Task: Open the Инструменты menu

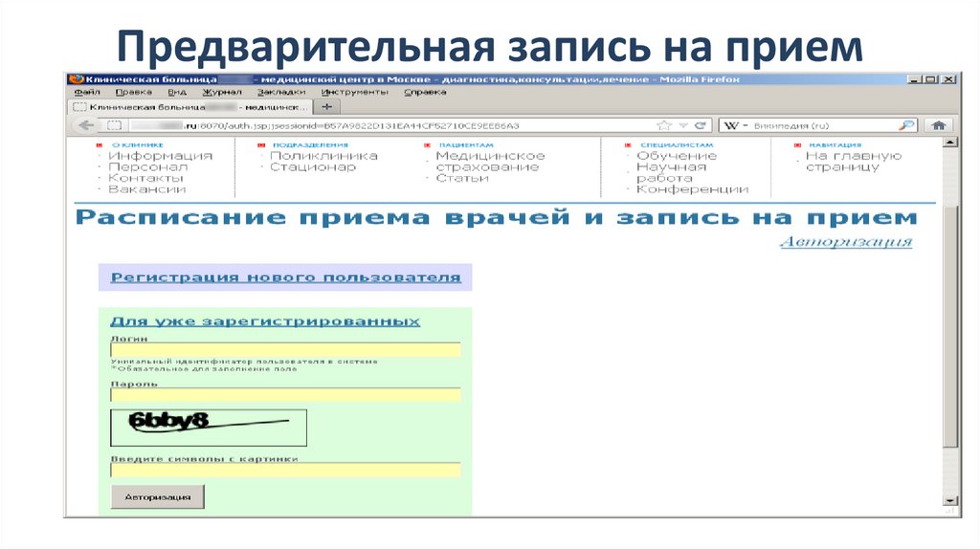Action: [355, 93]
